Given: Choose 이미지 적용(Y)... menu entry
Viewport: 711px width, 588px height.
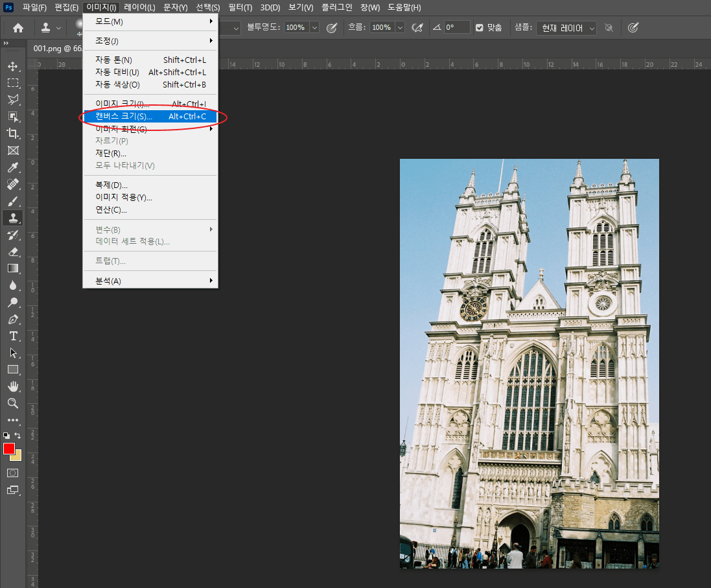Looking at the screenshot, I should click(150, 197).
